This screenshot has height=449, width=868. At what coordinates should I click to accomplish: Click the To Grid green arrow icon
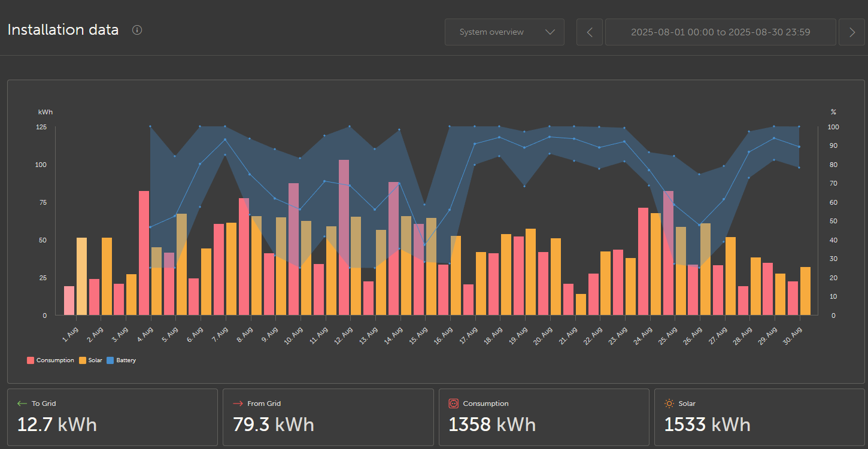(x=22, y=404)
